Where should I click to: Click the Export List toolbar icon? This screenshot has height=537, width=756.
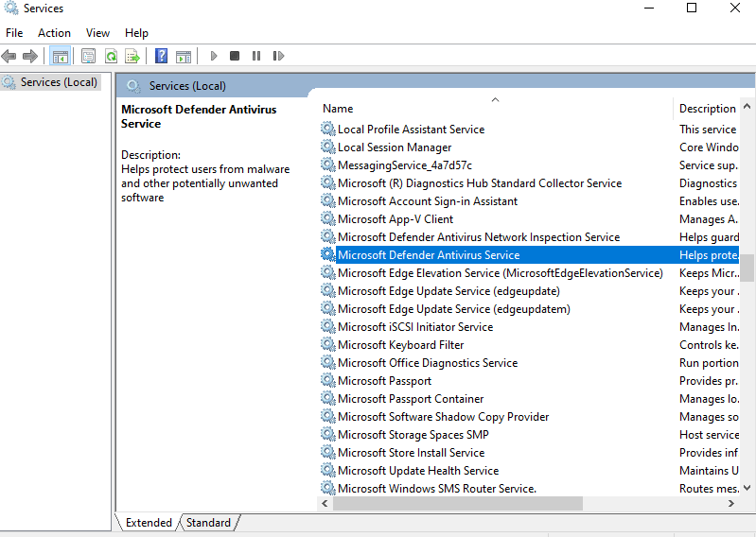click(132, 57)
